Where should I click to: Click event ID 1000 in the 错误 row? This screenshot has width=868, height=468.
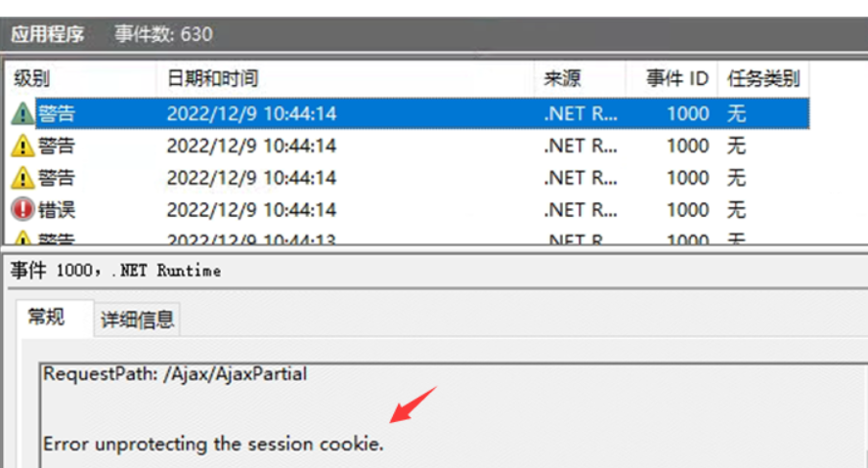tap(687, 209)
